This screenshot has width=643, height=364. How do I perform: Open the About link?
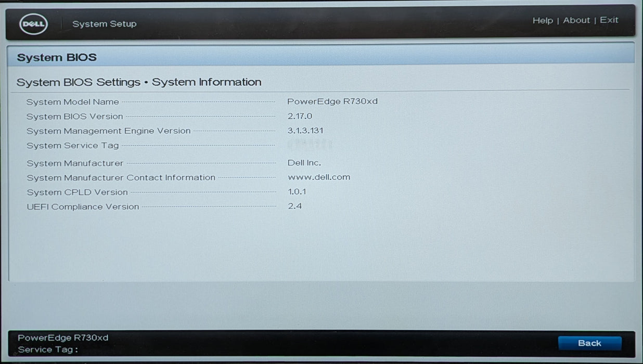pyautogui.click(x=576, y=20)
